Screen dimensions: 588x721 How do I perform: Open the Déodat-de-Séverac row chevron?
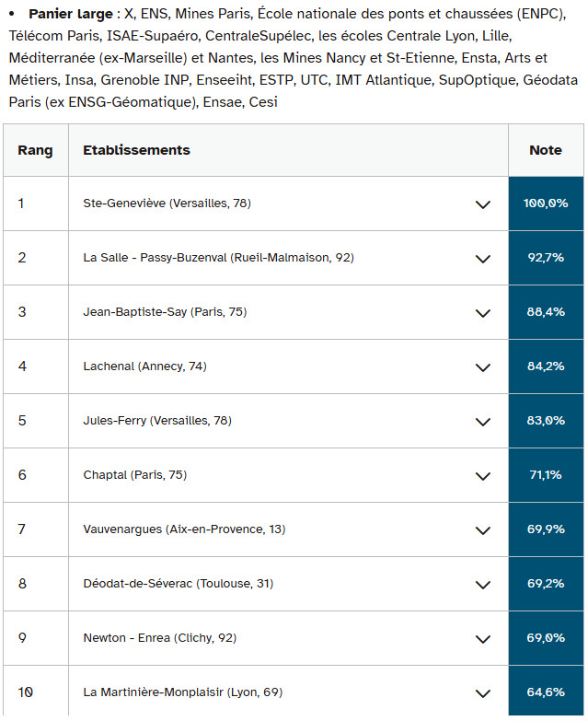482,584
